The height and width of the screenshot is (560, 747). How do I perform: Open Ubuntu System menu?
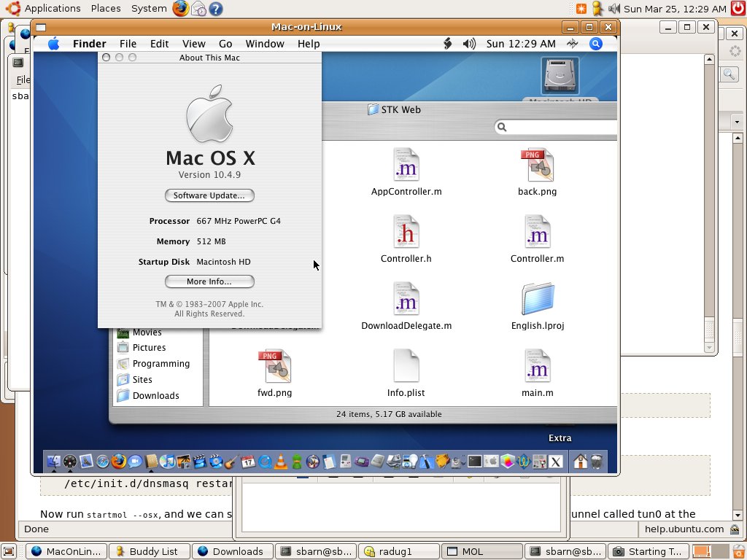click(x=149, y=9)
